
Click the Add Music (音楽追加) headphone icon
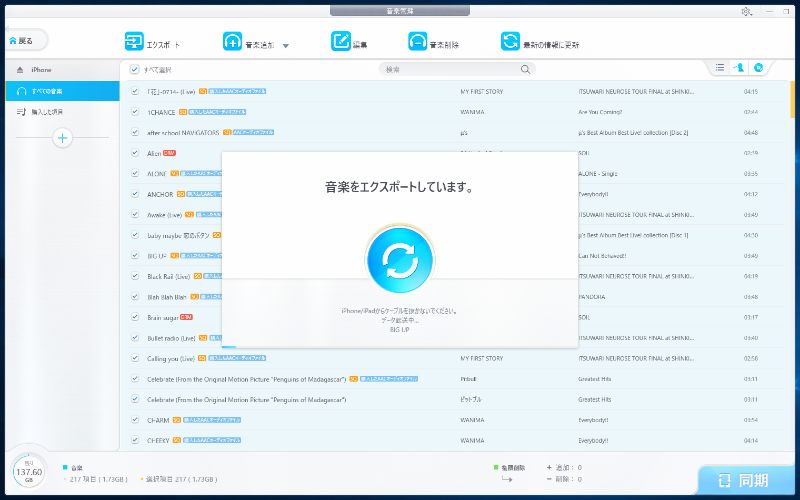232,41
